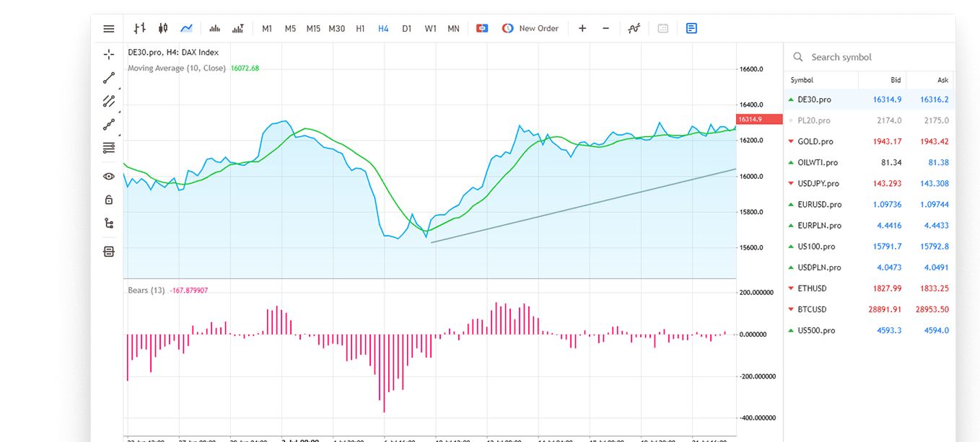Click the New Order button
The width and height of the screenshot is (980, 442).
[530, 29]
